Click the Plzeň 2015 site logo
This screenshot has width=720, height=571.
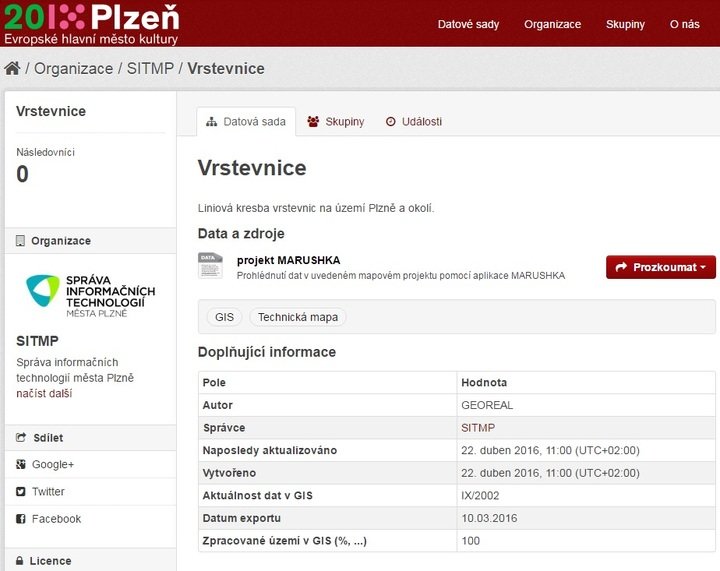91,23
